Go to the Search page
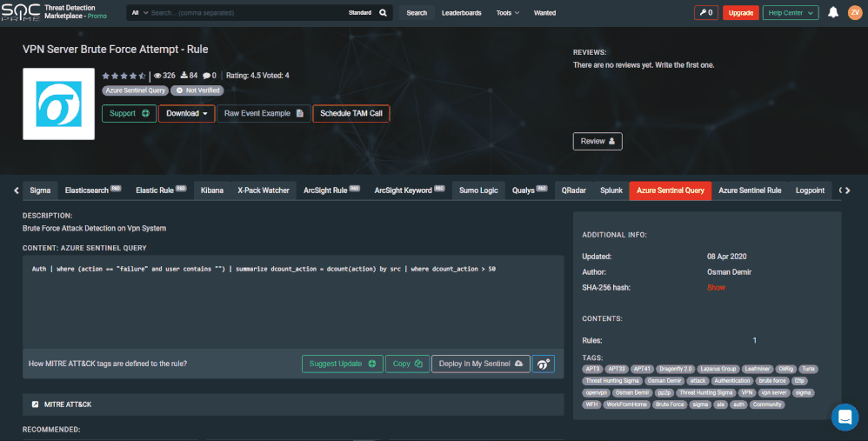 coord(417,13)
